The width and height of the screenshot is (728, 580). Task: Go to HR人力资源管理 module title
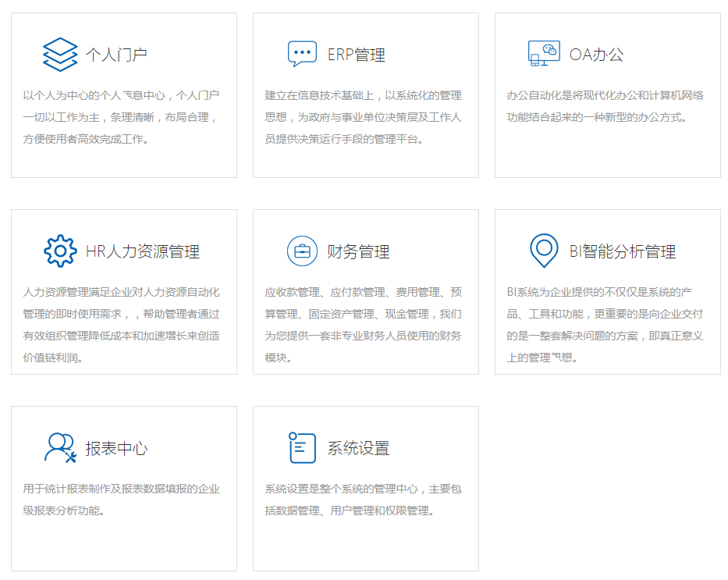coord(143,252)
